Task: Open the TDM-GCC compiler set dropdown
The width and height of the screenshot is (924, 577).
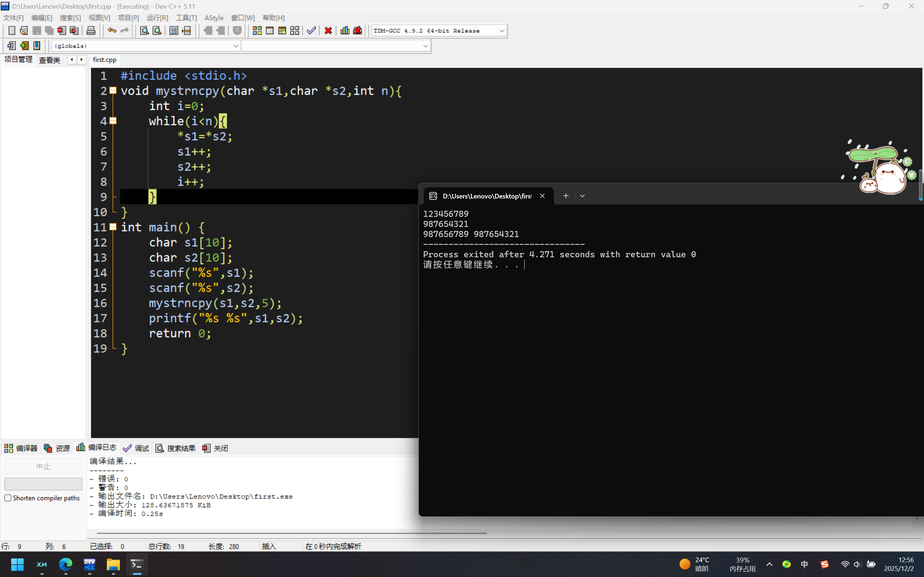Action: coord(502,31)
